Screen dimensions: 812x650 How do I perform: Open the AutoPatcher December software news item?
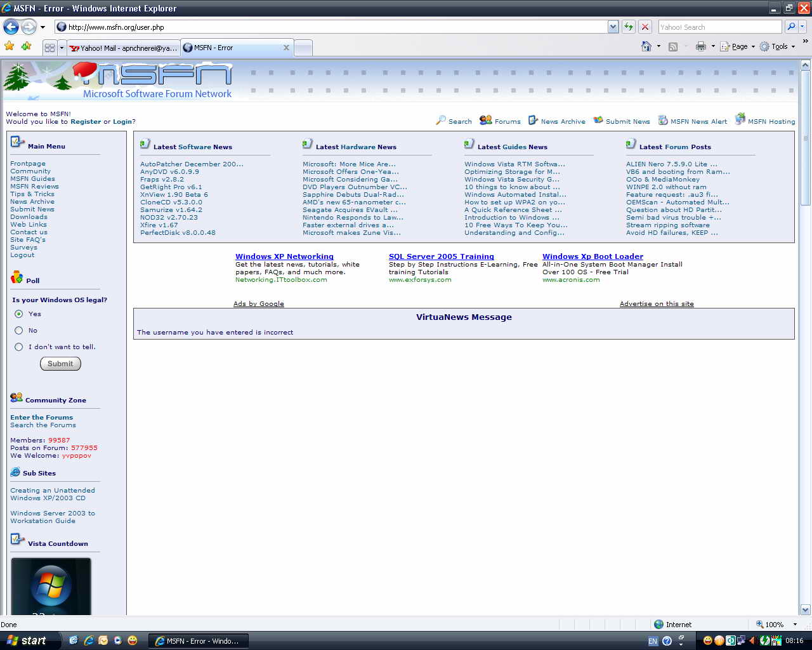192,164
